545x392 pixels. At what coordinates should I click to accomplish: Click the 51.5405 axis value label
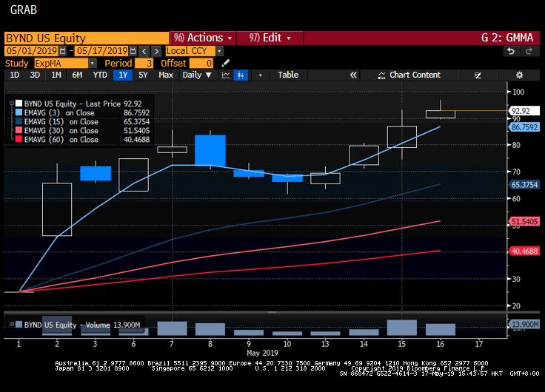point(524,221)
